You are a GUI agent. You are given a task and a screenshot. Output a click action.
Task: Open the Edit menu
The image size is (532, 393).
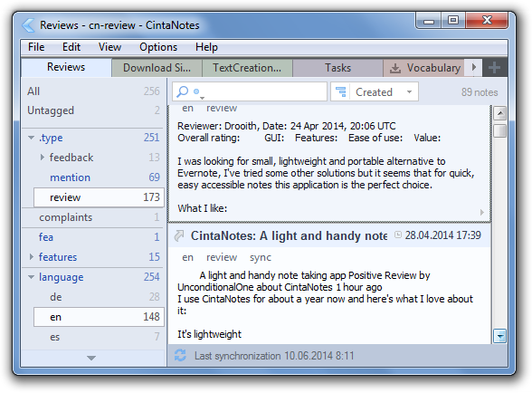[71, 47]
